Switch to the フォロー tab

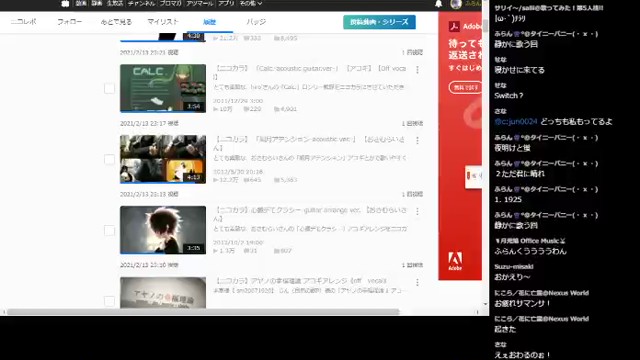(69, 22)
